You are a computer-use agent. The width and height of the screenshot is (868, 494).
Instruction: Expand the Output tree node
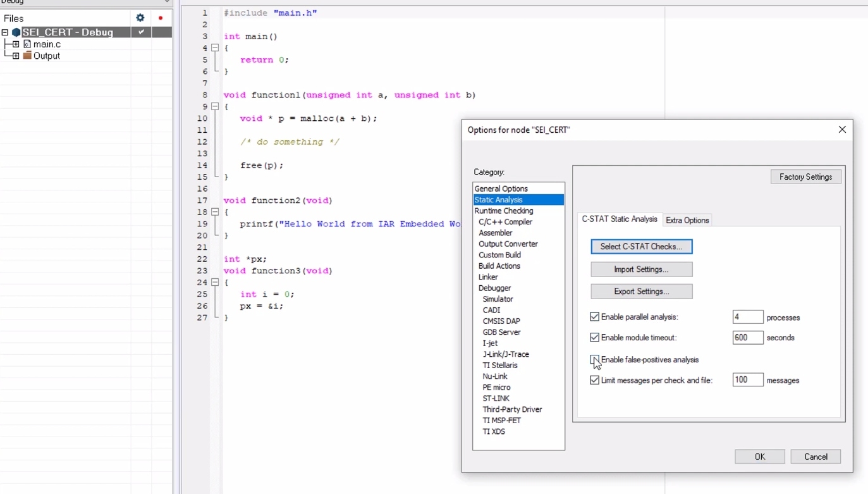pos(16,56)
